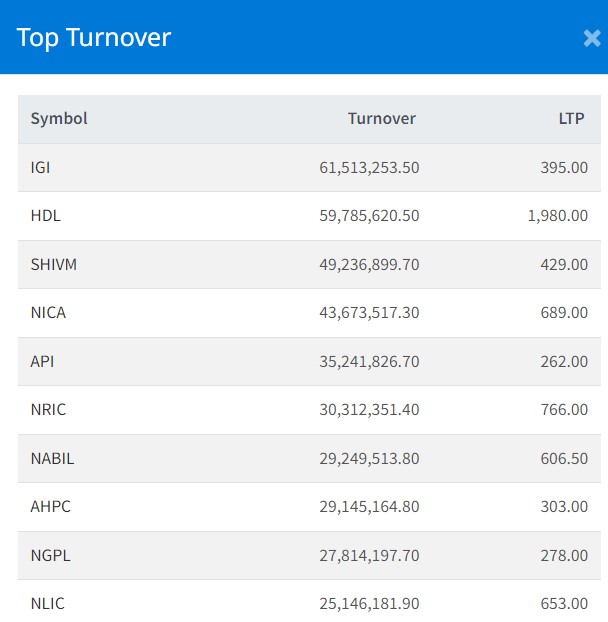The width and height of the screenshot is (608, 622).
Task: Click the NABIL symbol
Action: 52,459
